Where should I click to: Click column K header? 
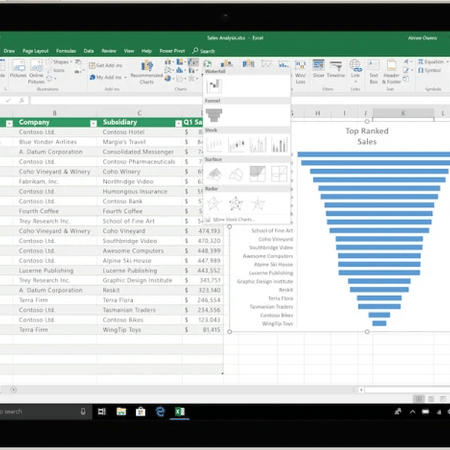tap(403, 113)
